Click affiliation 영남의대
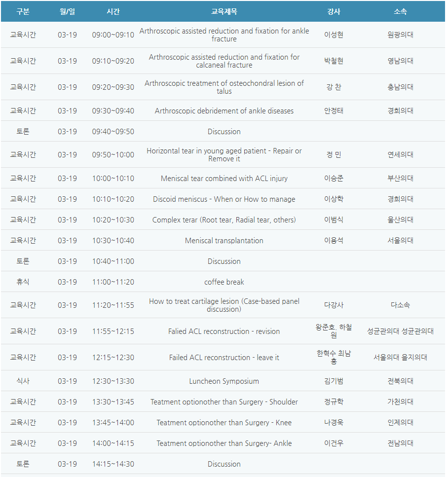Screen dimensions: 448x477 point(400,61)
